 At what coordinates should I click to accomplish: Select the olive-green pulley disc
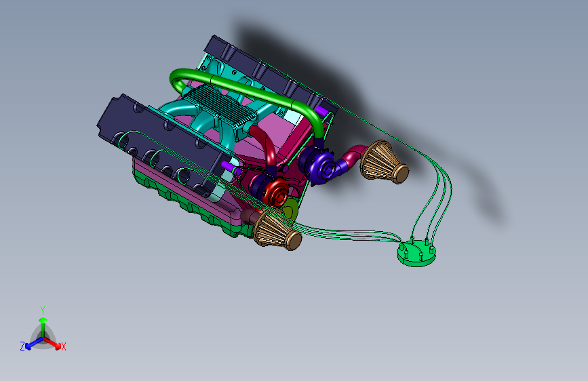click(291, 210)
